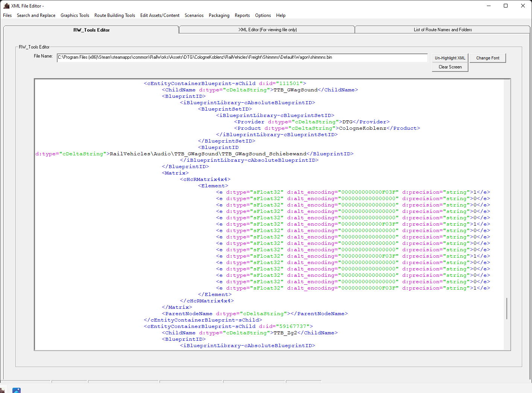Click the Change Font button
Screen dimensions: 532x393
[x=488, y=58]
